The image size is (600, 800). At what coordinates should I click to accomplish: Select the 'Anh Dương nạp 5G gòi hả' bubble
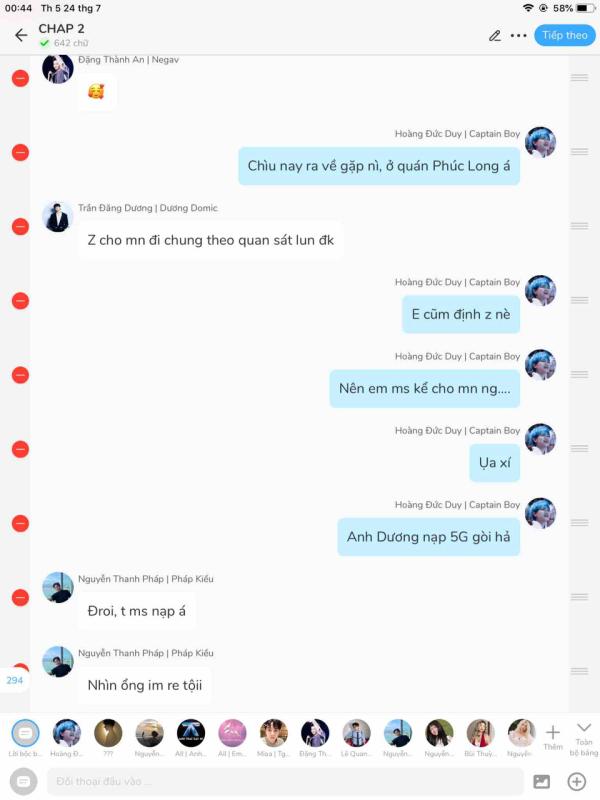click(x=429, y=537)
